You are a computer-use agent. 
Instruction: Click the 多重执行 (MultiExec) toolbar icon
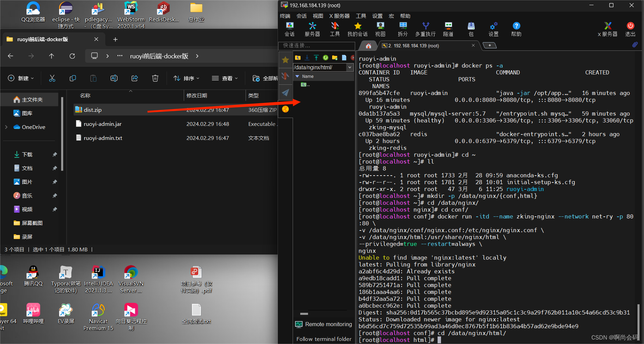(x=426, y=29)
